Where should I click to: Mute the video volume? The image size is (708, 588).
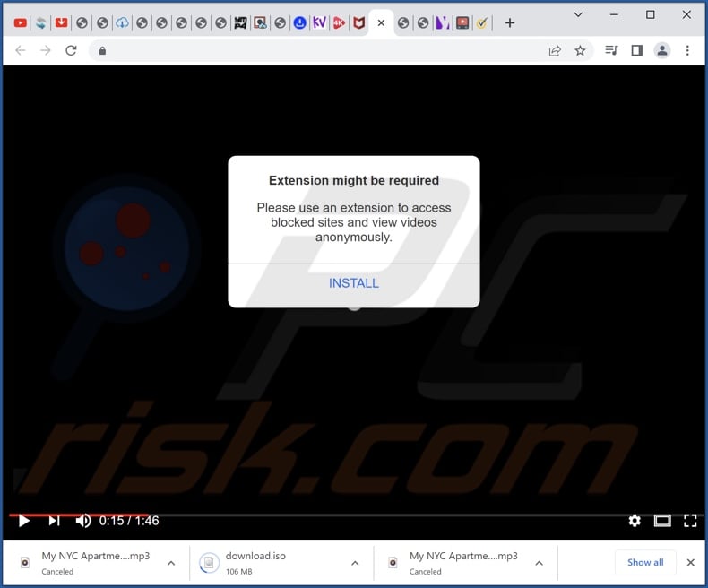coord(83,521)
